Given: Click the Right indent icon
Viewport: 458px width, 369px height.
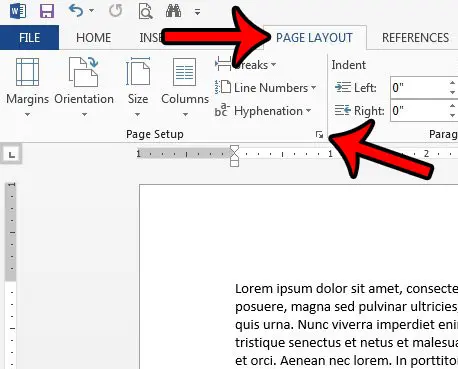Looking at the screenshot, I should click(343, 110).
